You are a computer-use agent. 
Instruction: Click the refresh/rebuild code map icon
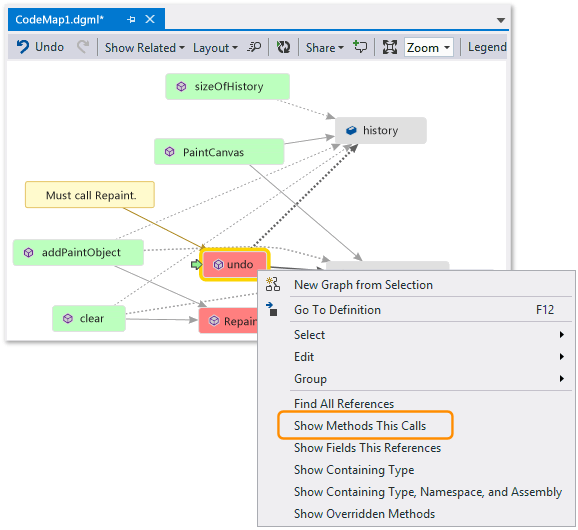283,47
